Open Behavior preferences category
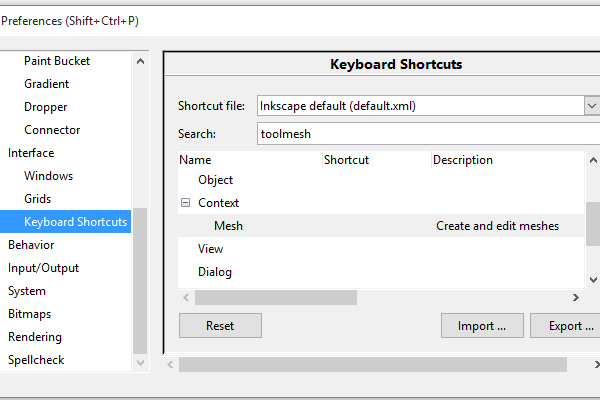Viewport: 600px width, 400px height. [x=31, y=245]
